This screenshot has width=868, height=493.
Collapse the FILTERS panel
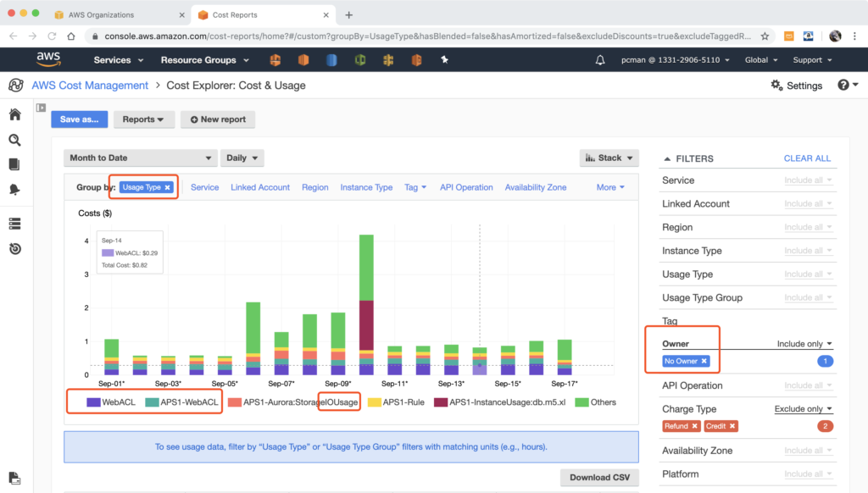(667, 158)
